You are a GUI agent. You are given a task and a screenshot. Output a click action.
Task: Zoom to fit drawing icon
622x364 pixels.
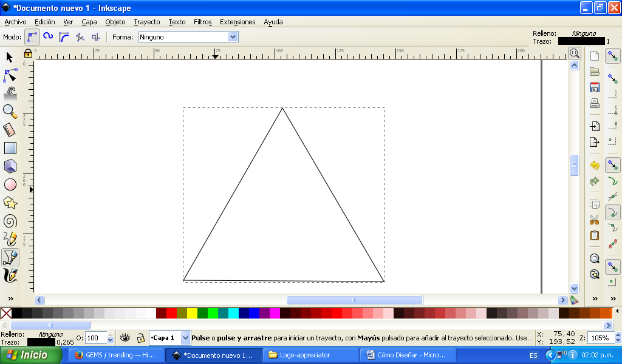pyautogui.click(x=594, y=274)
